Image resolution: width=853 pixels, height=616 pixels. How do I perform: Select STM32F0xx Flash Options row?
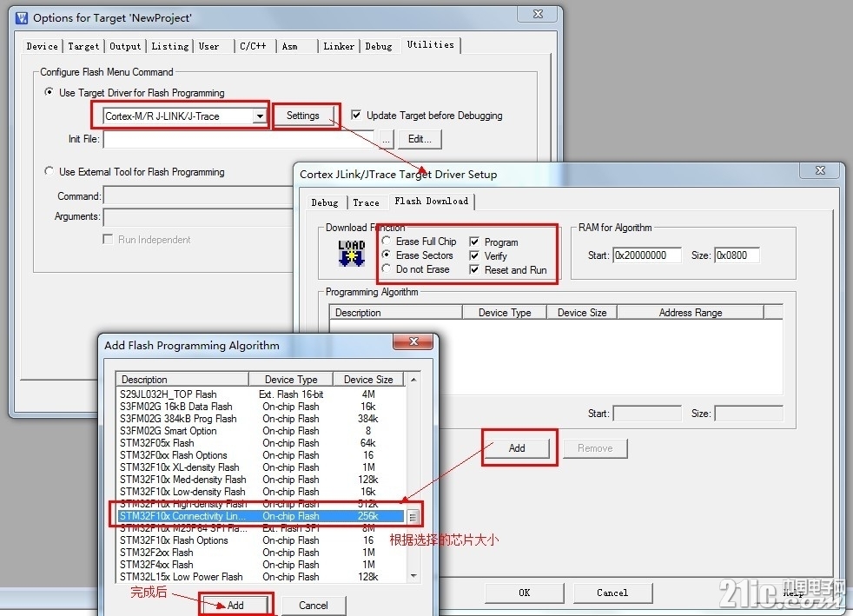coord(261,455)
